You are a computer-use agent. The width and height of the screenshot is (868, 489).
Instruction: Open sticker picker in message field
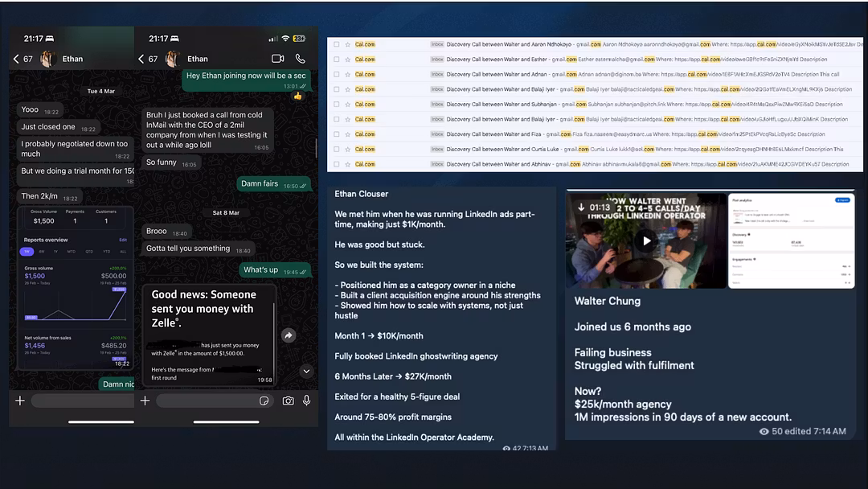(x=264, y=401)
